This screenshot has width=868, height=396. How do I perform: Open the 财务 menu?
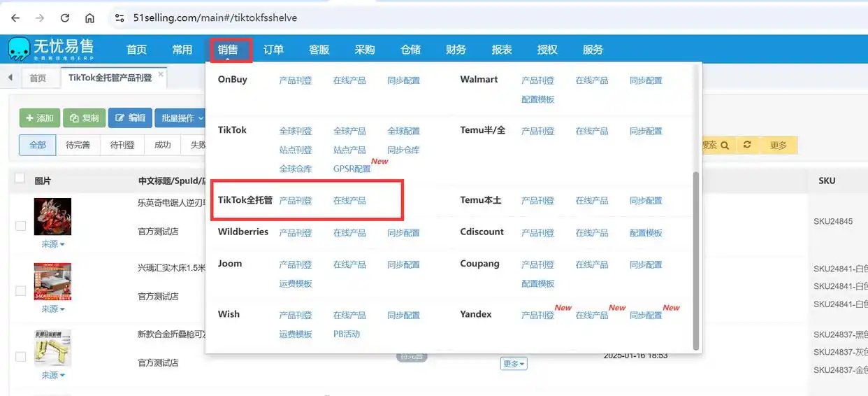pos(456,50)
